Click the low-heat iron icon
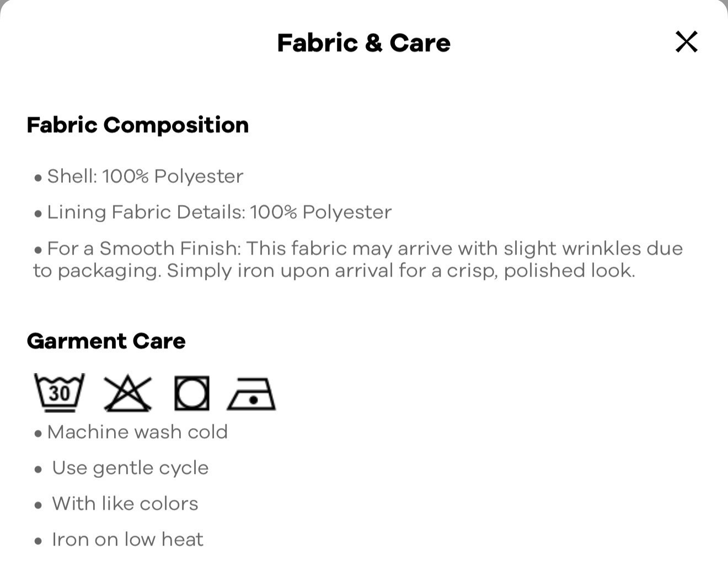Viewport: 728px width, 561px height. coord(251,394)
